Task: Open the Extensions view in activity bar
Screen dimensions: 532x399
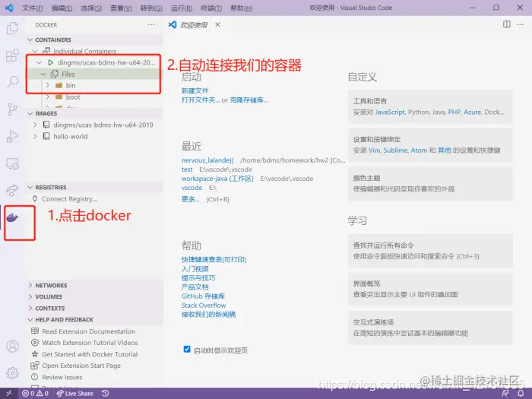Action: (13, 55)
